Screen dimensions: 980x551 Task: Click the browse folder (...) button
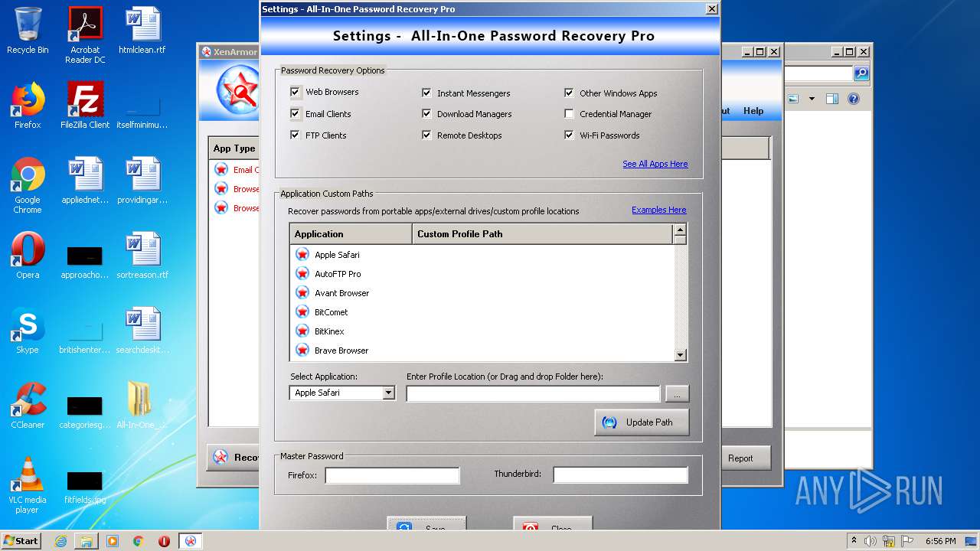pos(677,393)
